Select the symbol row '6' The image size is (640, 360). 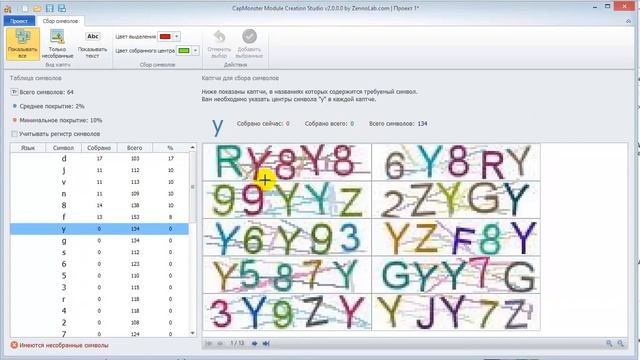[99, 264]
